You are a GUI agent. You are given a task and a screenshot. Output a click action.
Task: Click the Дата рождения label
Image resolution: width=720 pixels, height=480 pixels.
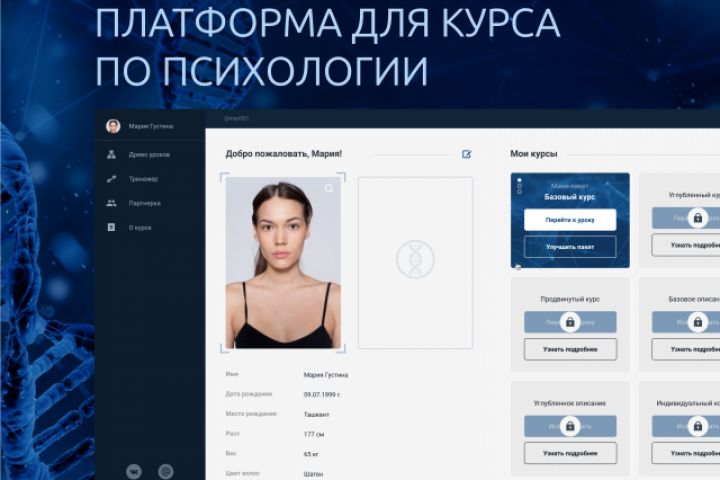click(249, 394)
